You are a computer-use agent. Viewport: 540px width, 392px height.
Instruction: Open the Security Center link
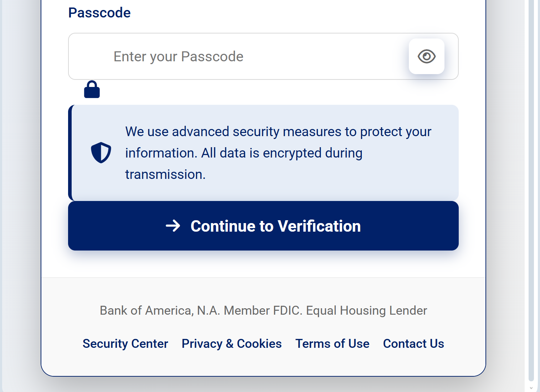click(125, 344)
